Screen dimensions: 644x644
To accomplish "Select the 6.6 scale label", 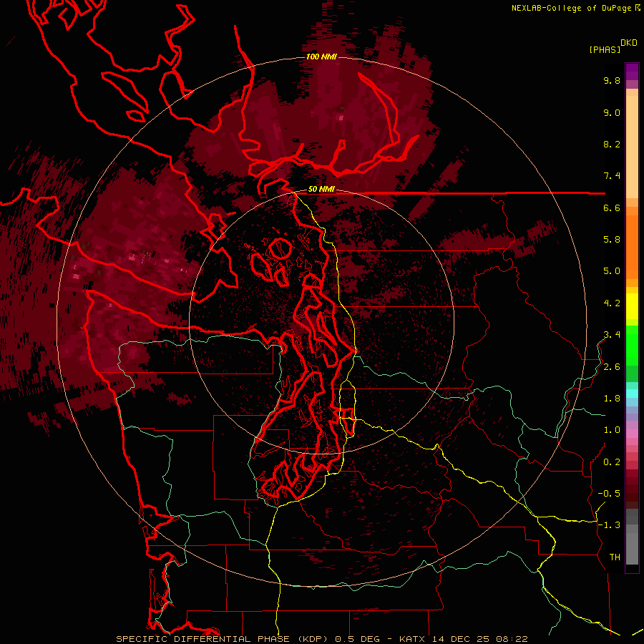I will coord(612,208).
